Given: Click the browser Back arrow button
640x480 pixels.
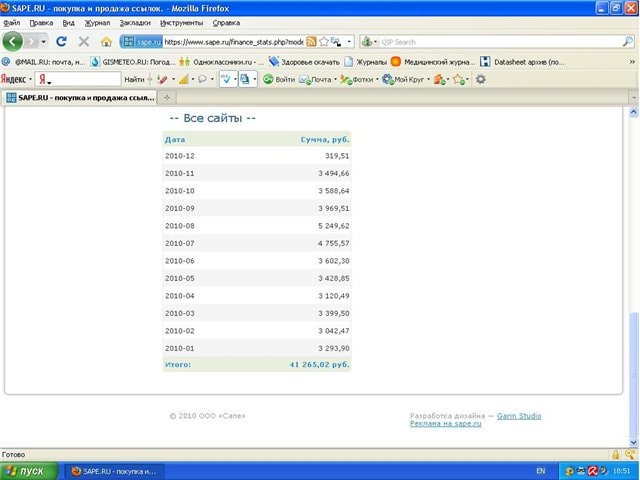Looking at the screenshot, I should pyautogui.click(x=13, y=41).
